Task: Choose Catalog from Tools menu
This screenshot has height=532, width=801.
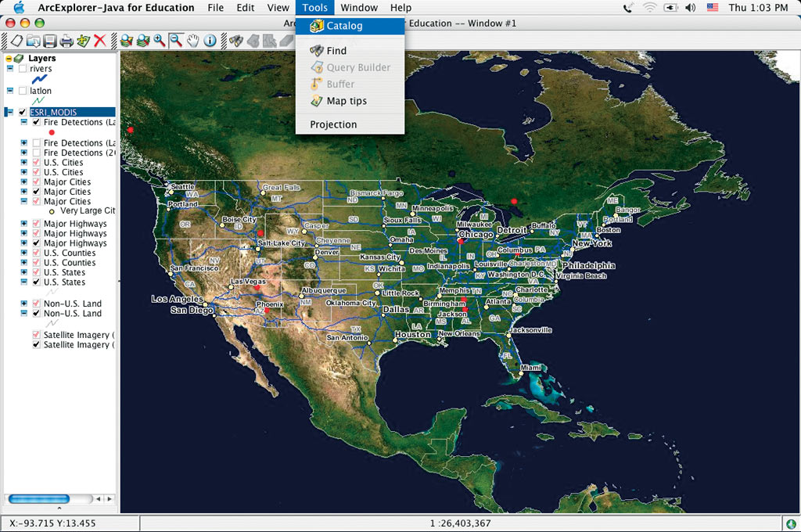Action: pyautogui.click(x=350, y=26)
